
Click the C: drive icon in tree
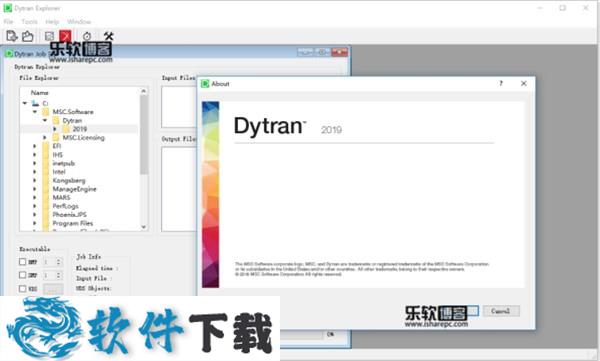pos(35,103)
